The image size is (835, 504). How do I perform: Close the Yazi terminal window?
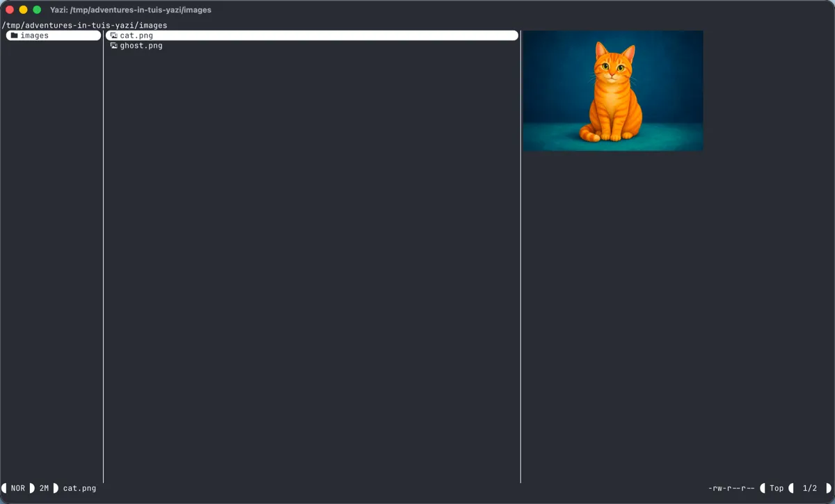[10, 10]
